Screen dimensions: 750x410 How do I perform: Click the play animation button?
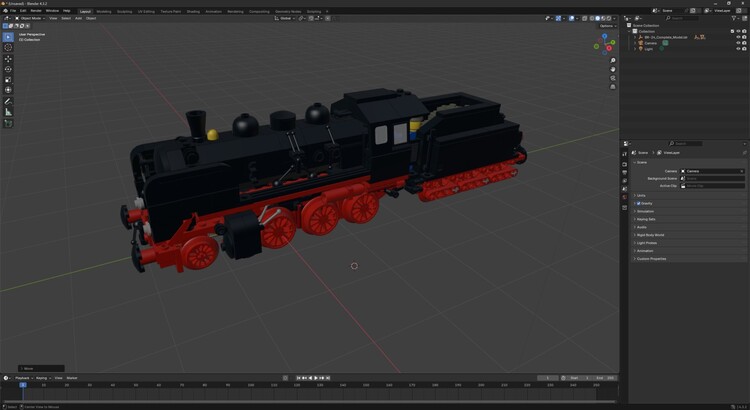point(316,378)
